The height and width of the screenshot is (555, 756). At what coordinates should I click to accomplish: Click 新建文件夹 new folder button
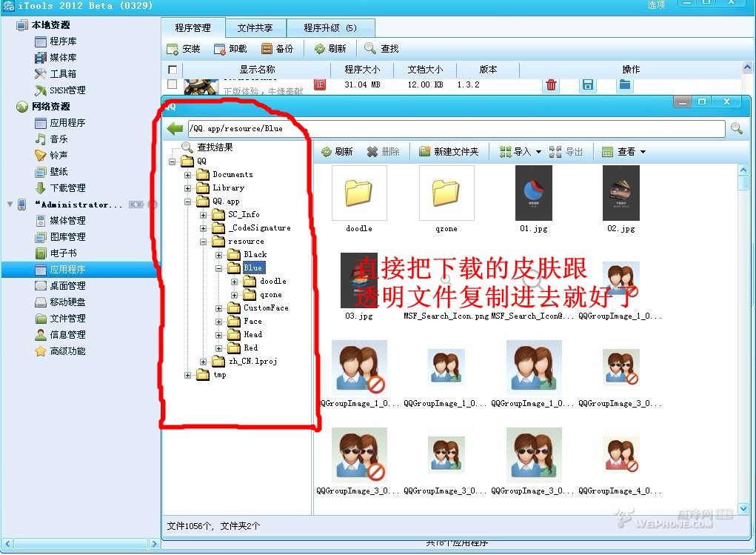[449, 152]
